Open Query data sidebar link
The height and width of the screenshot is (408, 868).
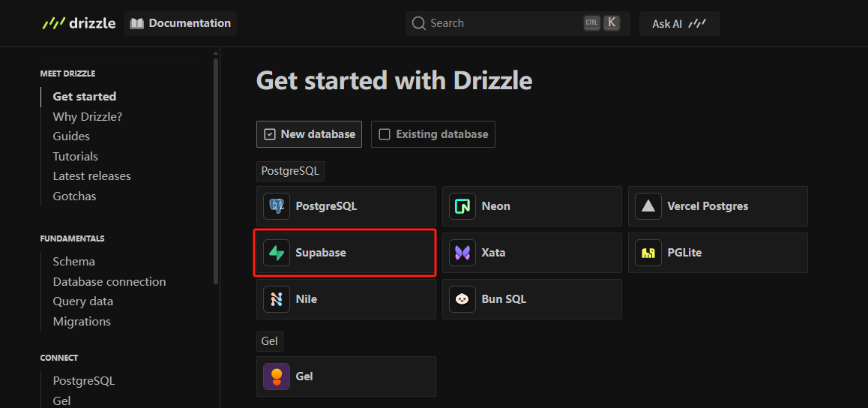click(x=83, y=301)
